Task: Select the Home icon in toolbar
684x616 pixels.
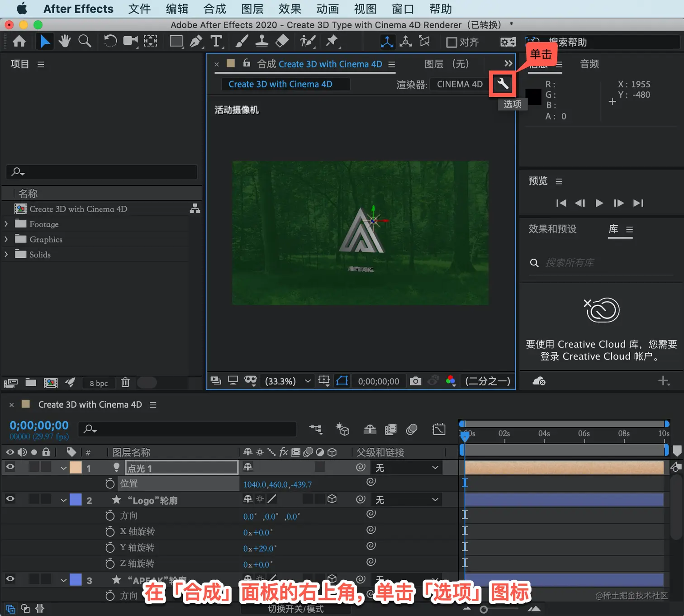Action: (x=19, y=42)
